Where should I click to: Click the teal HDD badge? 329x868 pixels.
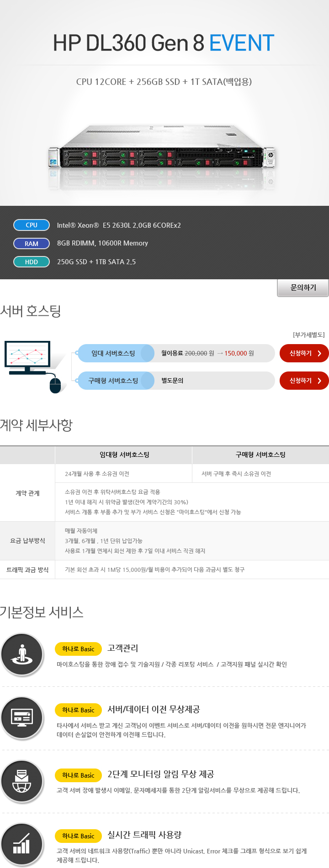(32, 262)
